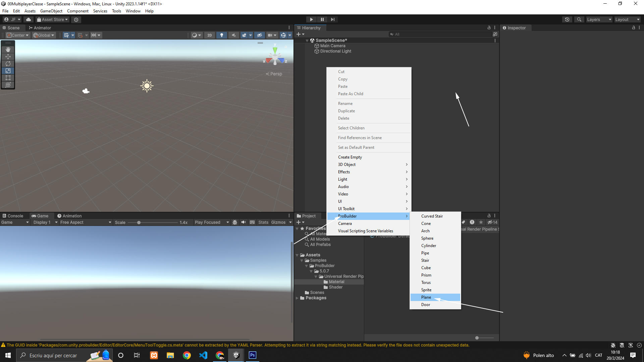The height and width of the screenshot is (362, 644).
Task: Toggle 2D view mode
Action: click(x=210, y=35)
